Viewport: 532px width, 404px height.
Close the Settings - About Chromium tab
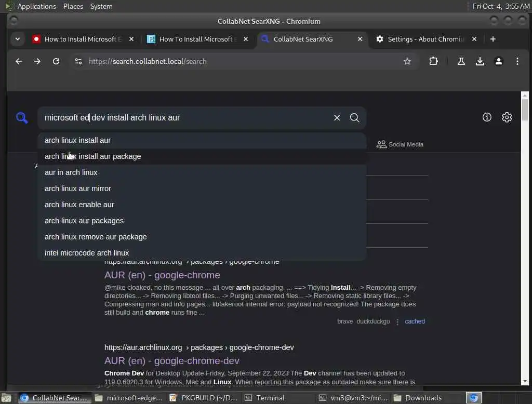coord(474,39)
